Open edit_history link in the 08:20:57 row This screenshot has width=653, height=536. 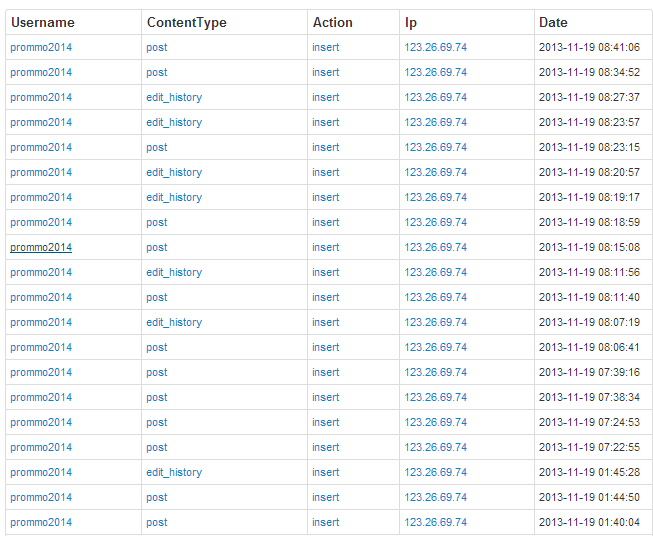pyautogui.click(x=174, y=172)
